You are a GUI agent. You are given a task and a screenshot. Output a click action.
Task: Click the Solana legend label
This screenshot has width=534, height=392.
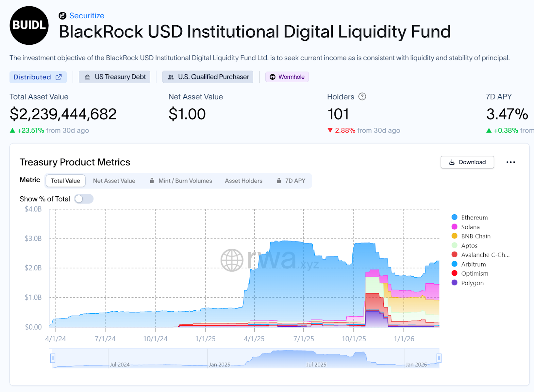click(470, 227)
